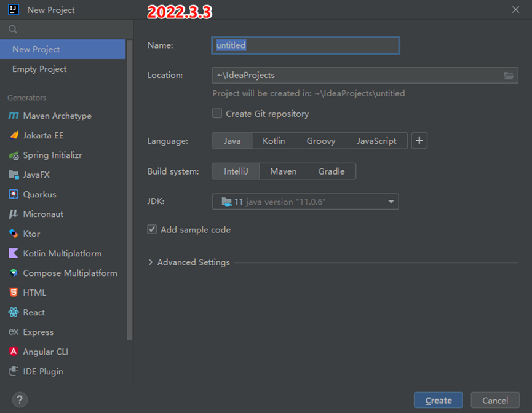Select Kotlin language option
This screenshot has width=532, height=413.
[274, 141]
